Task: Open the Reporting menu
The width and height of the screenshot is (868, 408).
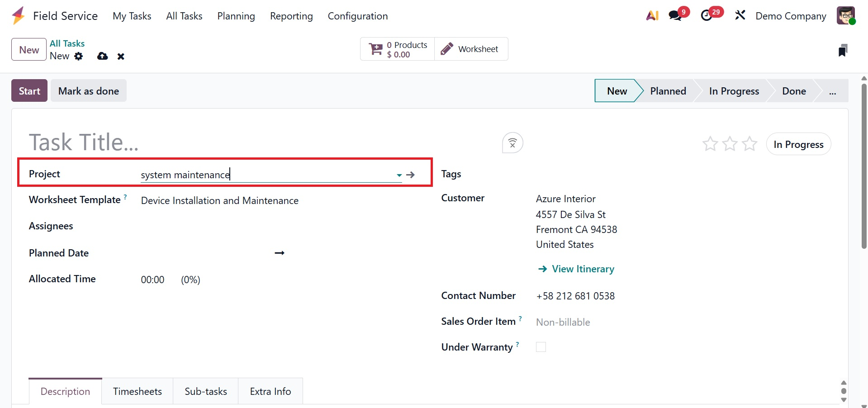Action: [291, 16]
